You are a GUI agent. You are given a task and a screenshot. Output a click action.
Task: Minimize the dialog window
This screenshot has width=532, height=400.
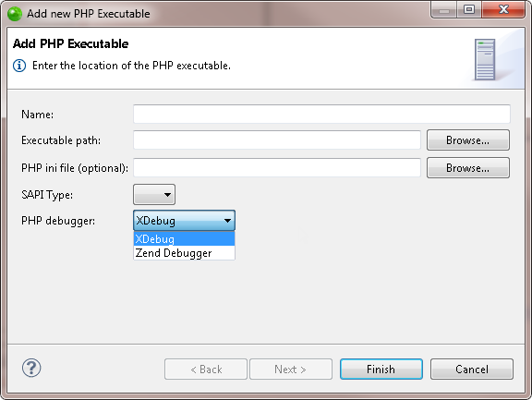click(444, 9)
